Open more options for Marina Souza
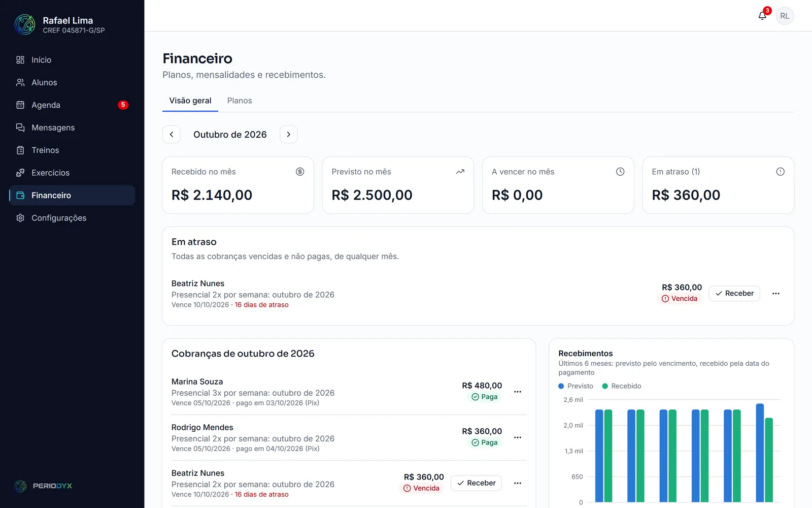812x508 pixels. pos(518,392)
